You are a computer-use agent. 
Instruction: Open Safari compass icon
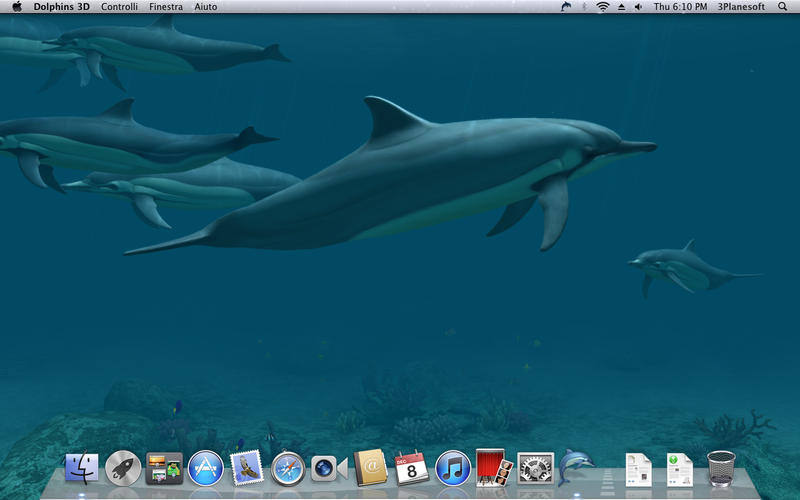[x=287, y=467]
